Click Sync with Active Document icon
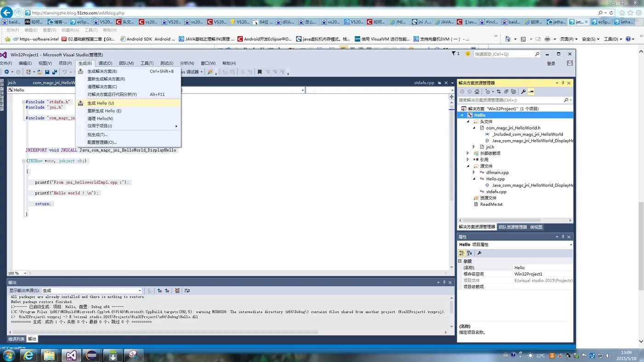The image size is (644, 362). 499,91
